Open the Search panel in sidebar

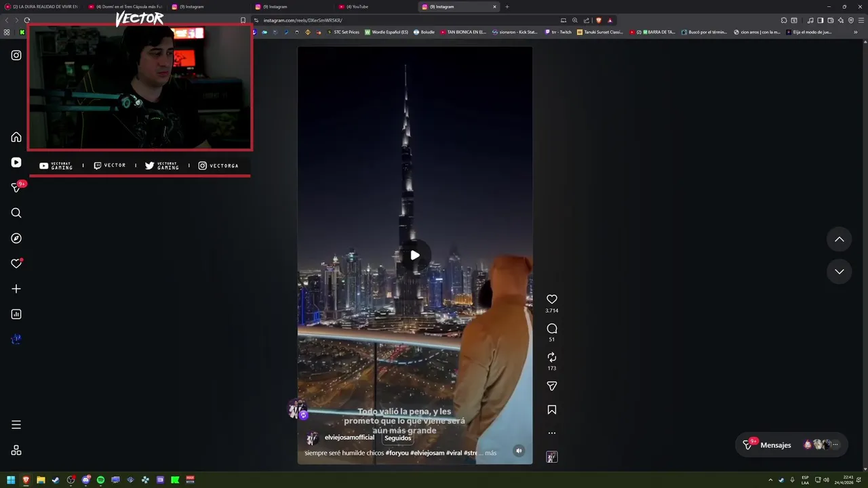pyautogui.click(x=16, y=213)
